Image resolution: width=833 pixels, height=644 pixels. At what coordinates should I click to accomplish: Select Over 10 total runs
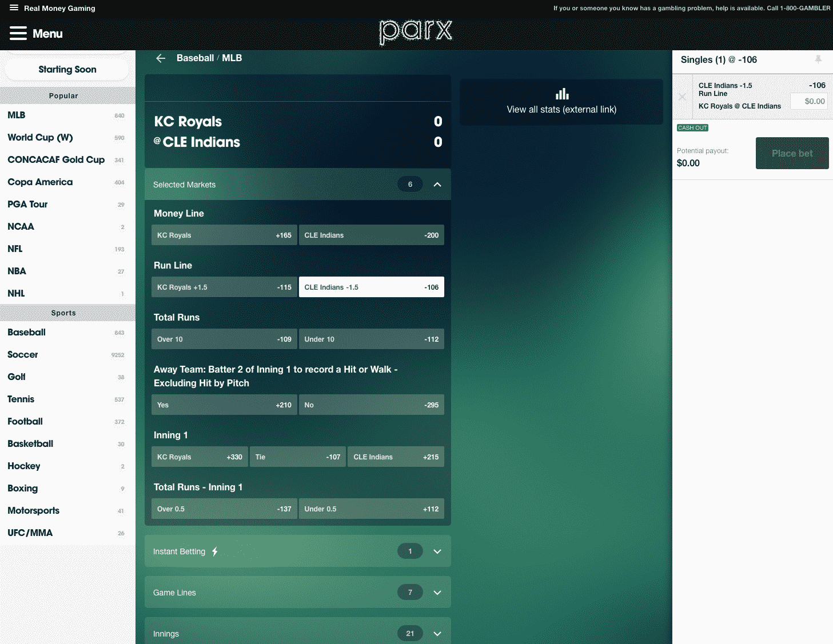tap(224, 339)
